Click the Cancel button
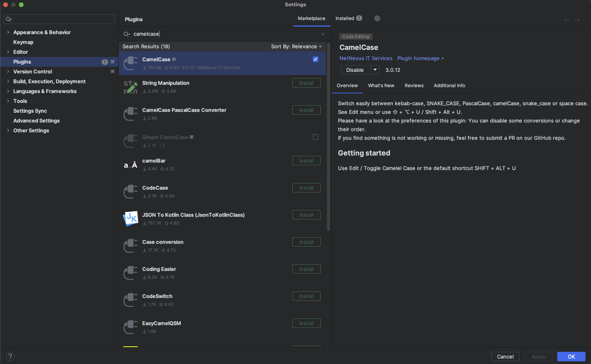 [x=505, y=357]
